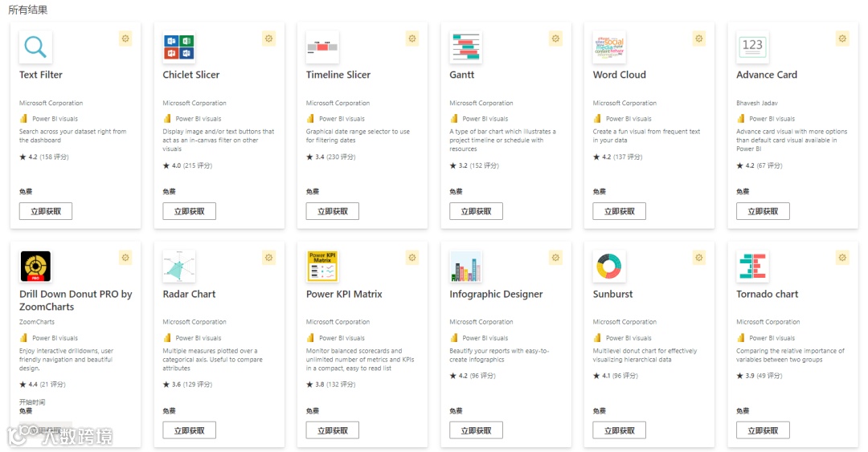Click the badge on Chiclet Slicer card
The image size is (868, 452).
point(269,39)
